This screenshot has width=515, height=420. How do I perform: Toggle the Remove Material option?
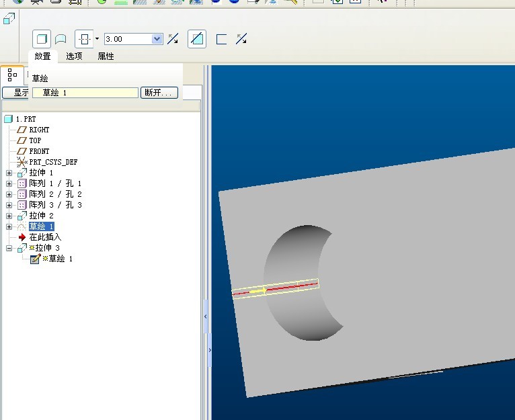pyautogui.click(x=197, y=39)
